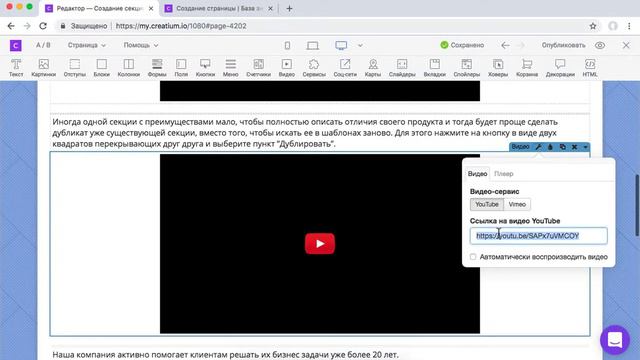Select the Слайдеры tool

(402, 68)
